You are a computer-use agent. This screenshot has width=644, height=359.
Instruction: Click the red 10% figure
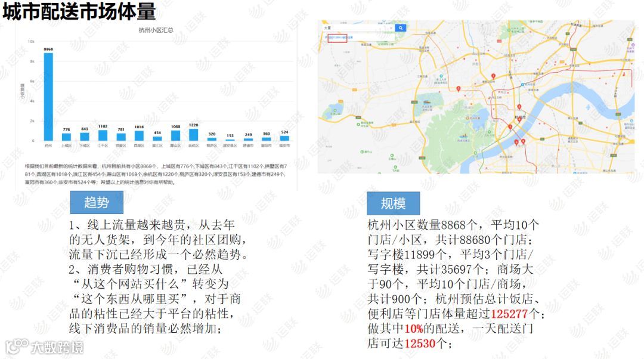[414, 329]
